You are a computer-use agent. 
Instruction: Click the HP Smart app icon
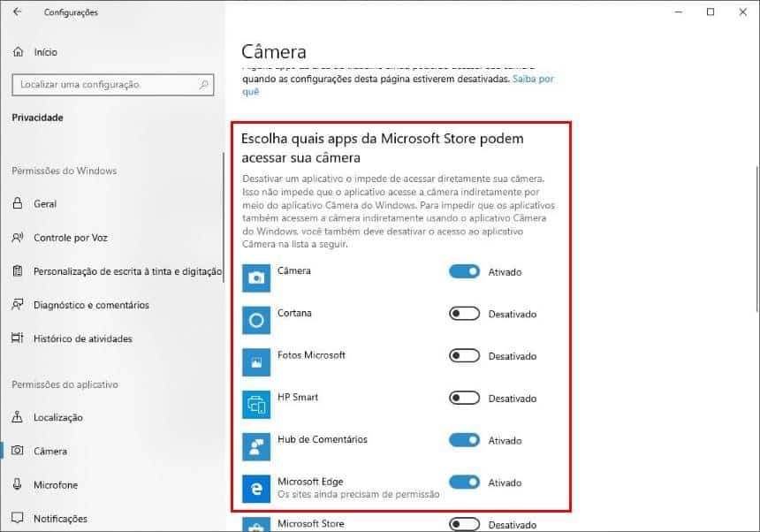[x=256, y=405]
